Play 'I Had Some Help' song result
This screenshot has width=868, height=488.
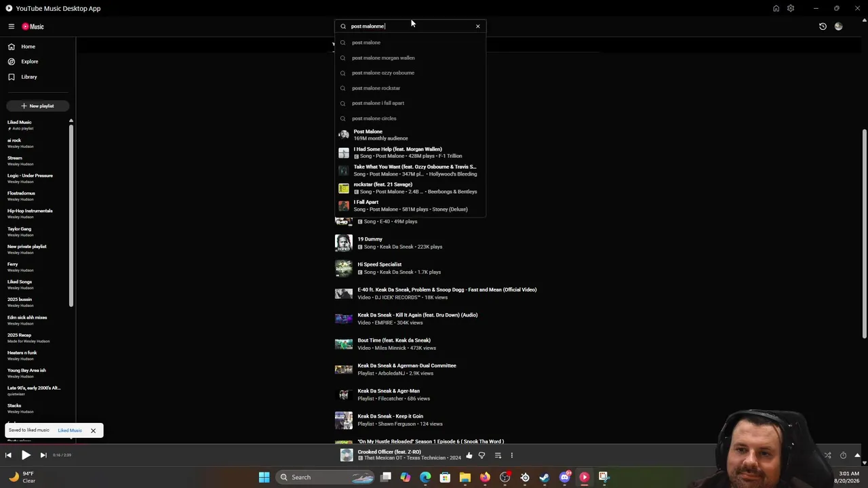pyautogui.click(x=410, y=152)
